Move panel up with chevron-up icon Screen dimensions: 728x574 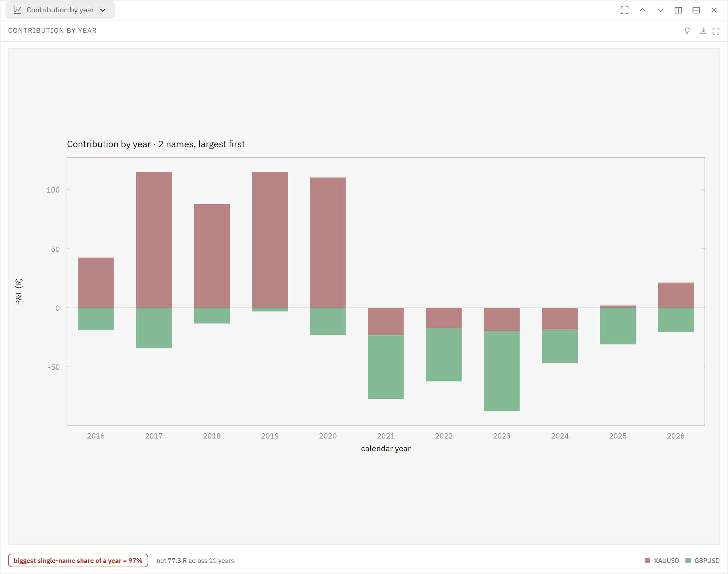(x=642, y=10)
